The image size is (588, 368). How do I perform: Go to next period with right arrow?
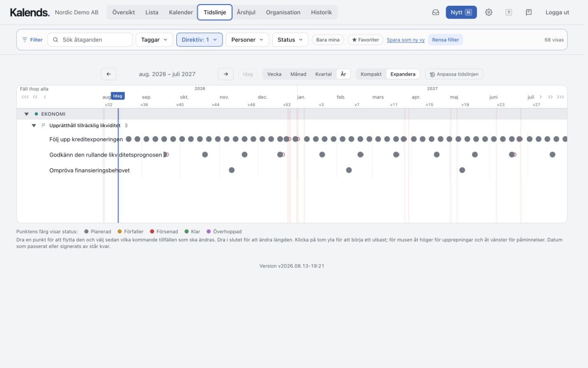click(226, 74)
